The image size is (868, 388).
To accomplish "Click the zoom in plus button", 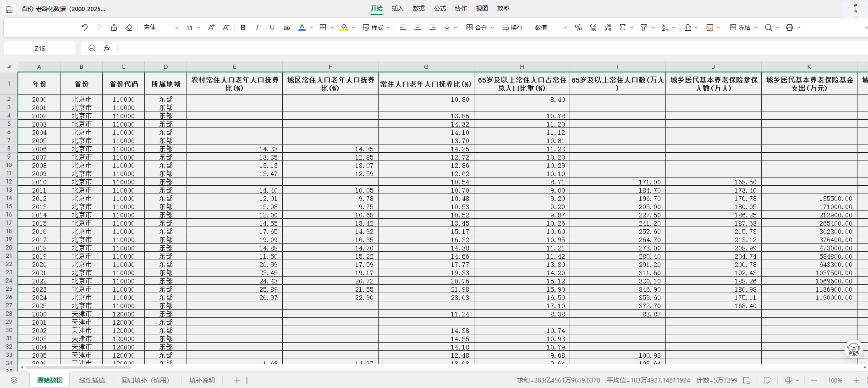I will point(856,380).
